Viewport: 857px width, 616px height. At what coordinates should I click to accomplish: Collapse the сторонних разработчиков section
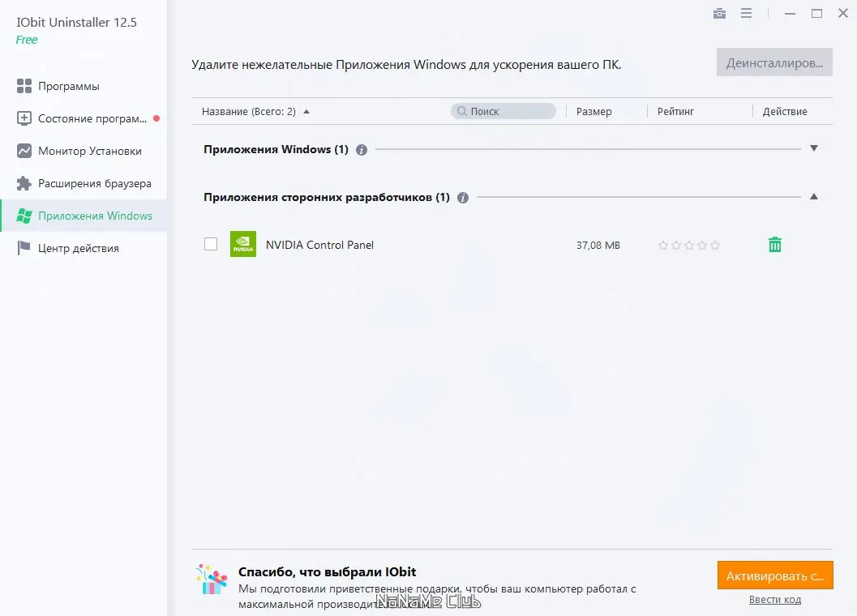coord(814,196)
